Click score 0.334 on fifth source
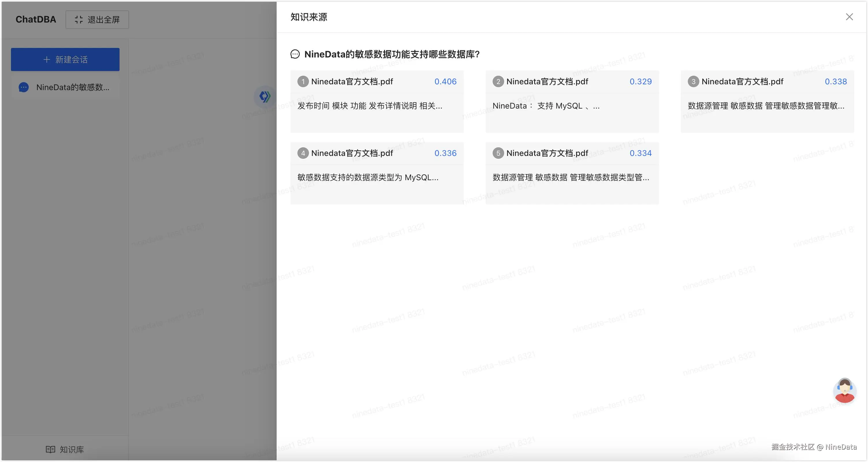 [640, 153]
